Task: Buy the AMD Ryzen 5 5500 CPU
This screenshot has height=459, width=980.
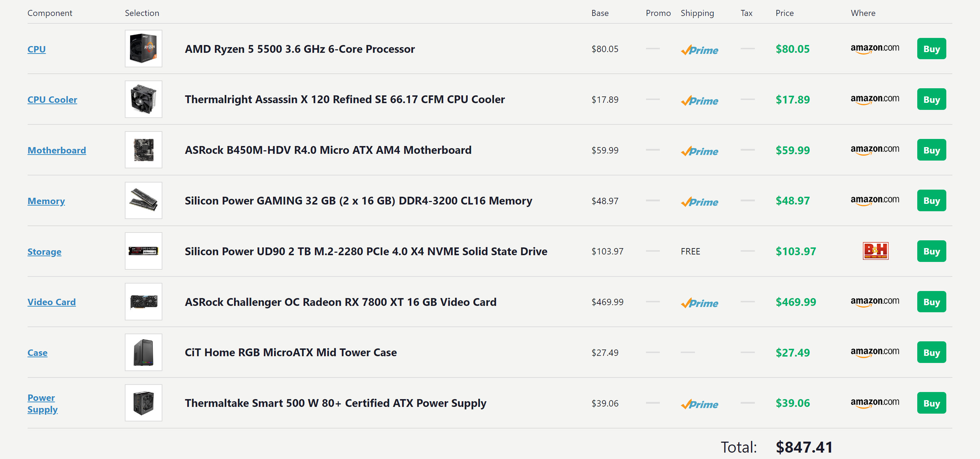Action: (x=931, y=49)
